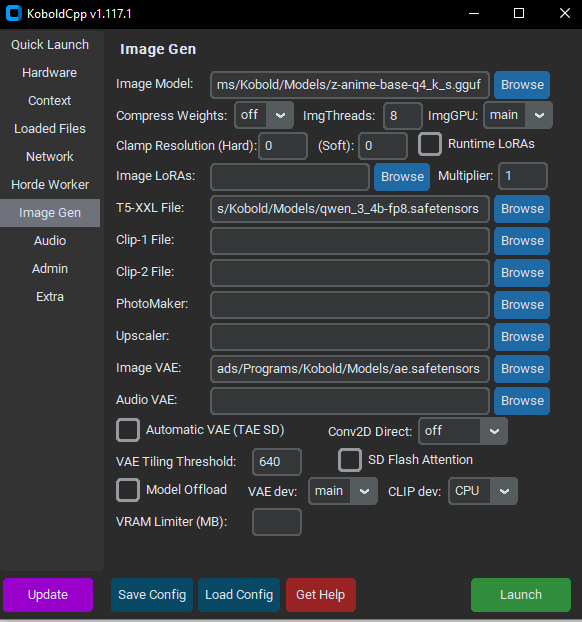Open the Loaded Files tab
Screen dimensions: 582x622
point(50,129)
